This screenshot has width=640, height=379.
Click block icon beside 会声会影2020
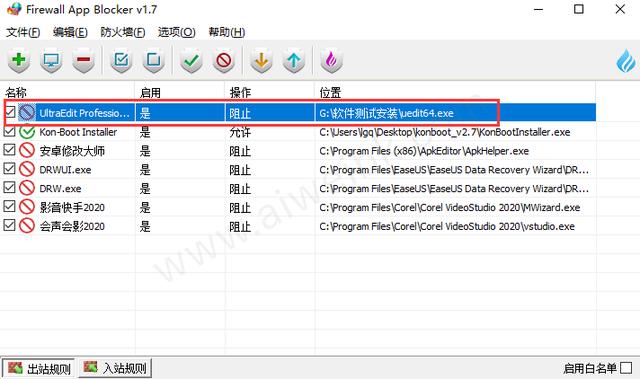[x=27, y=226]
